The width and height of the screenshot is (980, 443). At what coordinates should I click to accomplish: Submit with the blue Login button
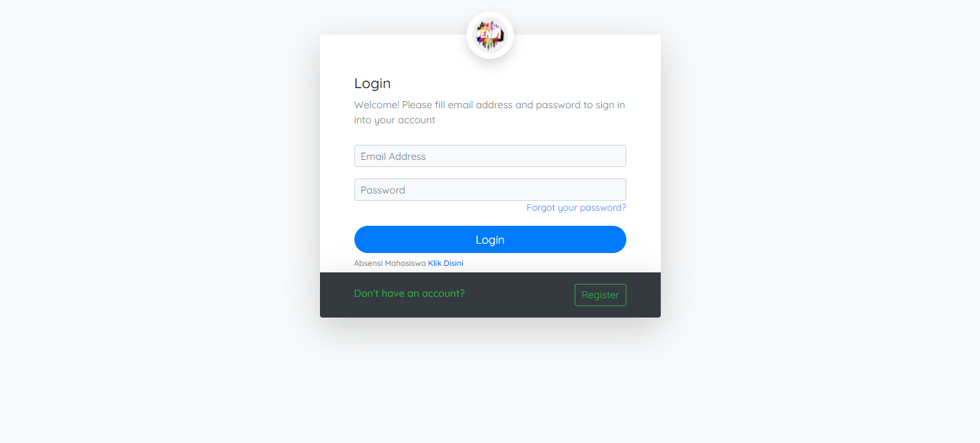pyautogui.click(x=490, y=239)
